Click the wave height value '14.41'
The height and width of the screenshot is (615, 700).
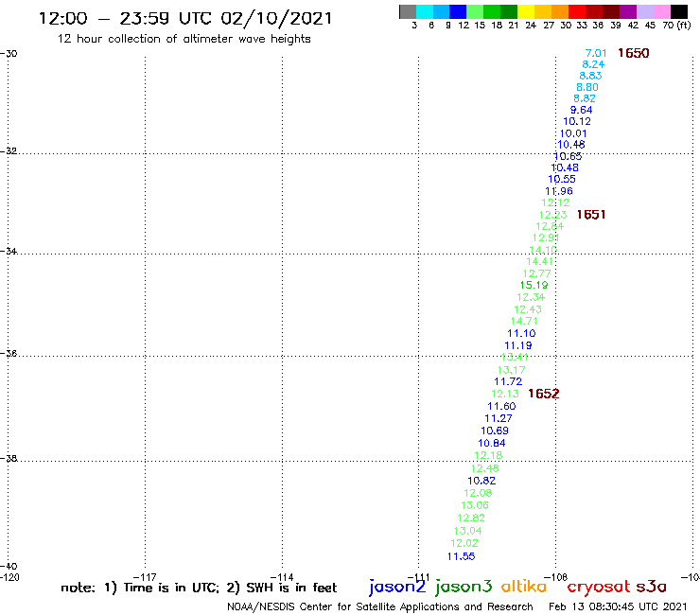pos(540,261)
